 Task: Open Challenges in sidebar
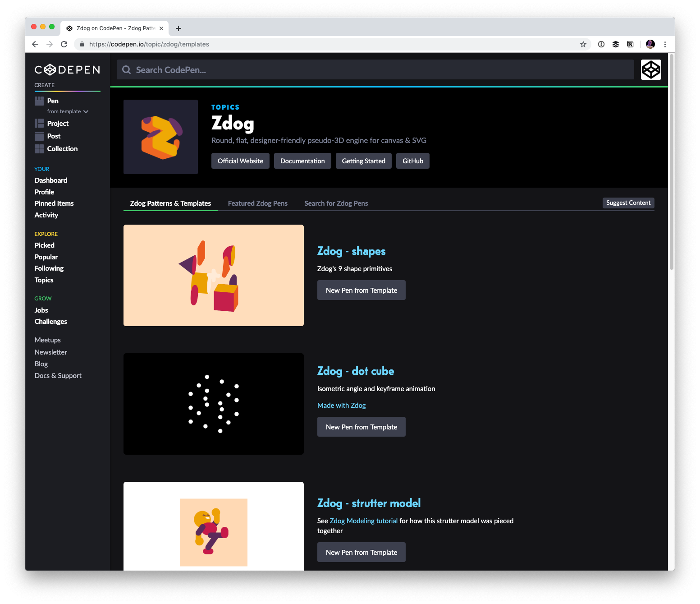(51, 322)
